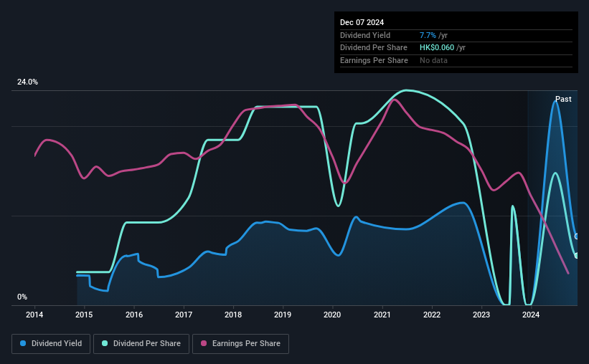Viewport: 589px width, 364px height.
Task: Click the 2022 x-axis label
Action: 432,315
